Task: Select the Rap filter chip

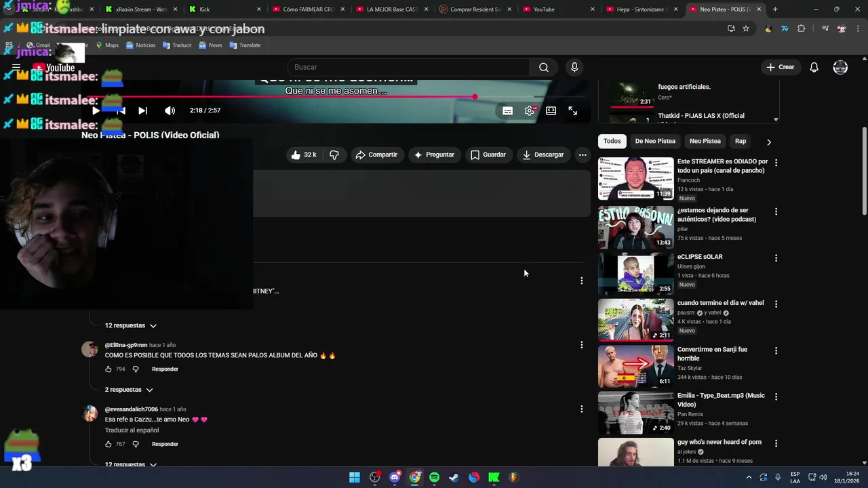Action: (x=741, y=141)
